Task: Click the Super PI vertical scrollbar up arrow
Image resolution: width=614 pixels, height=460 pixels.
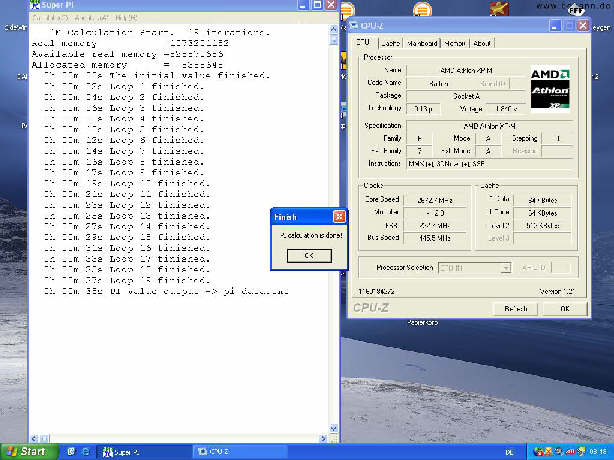Action: point(334,29)
